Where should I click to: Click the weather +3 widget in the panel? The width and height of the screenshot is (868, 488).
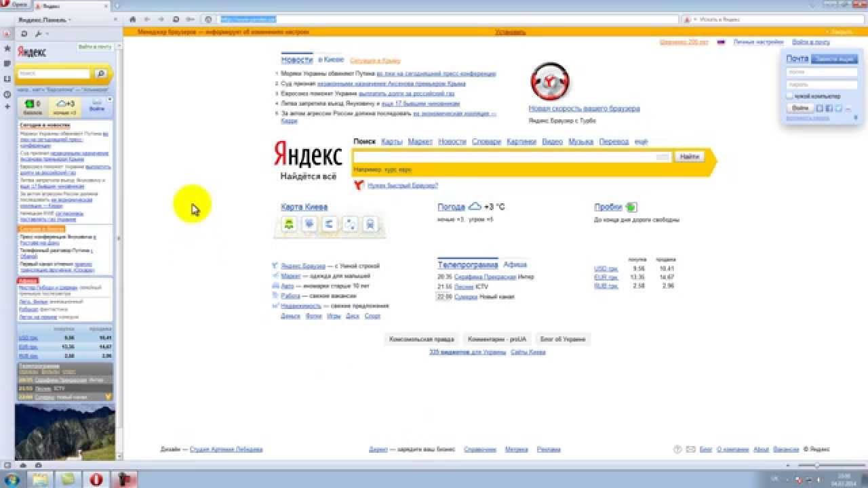coord(66,107)
